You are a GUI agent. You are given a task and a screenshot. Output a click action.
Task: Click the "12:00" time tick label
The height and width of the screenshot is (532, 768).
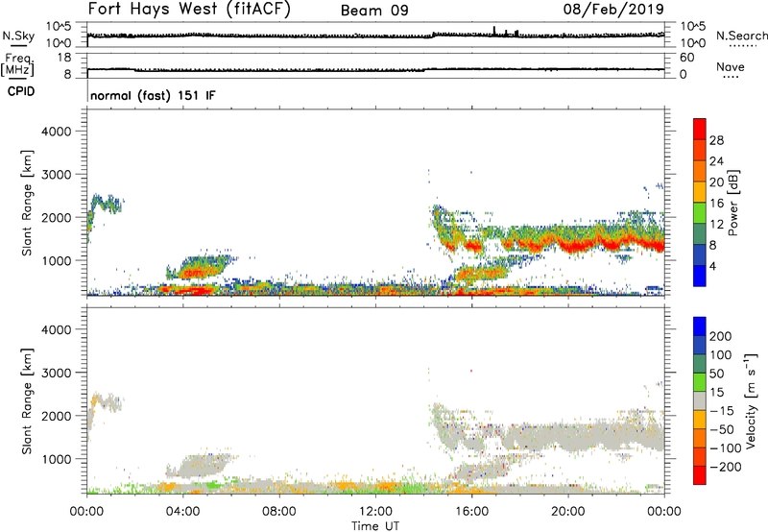(375, 512)
